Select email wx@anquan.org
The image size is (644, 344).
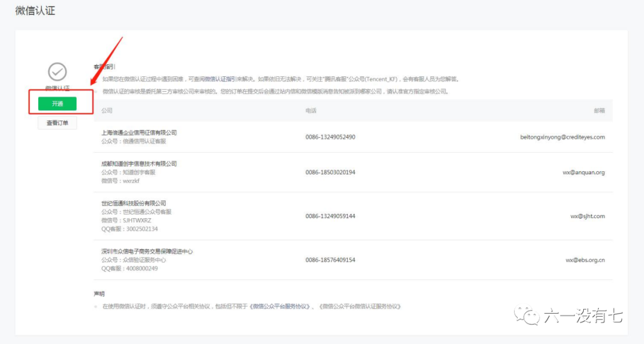point(584,172)
